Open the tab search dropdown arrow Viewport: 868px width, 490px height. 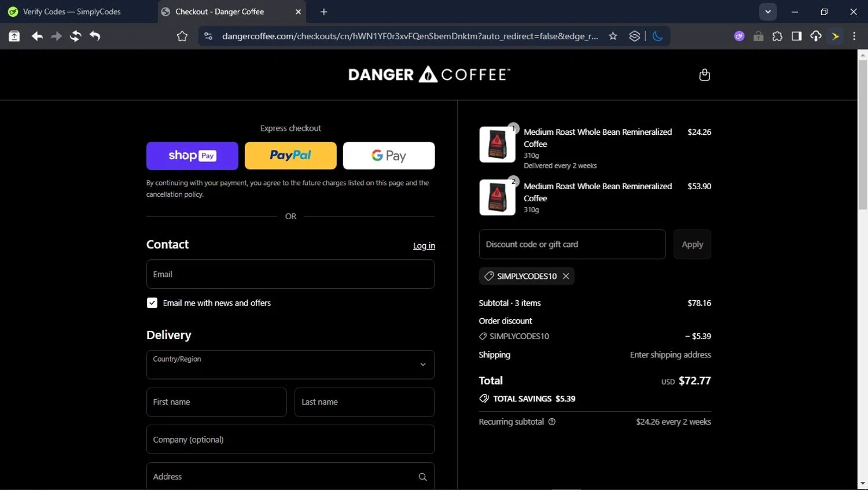point(768,12)
